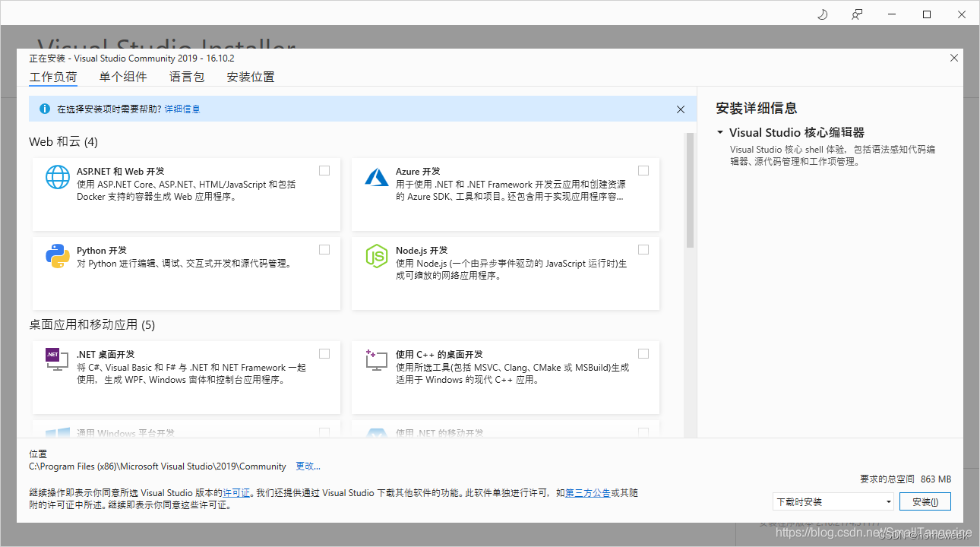Click the 桌面应用和移动应用 (5) section heading
This screenshot has width=980, height=547.
pos(92,325)
